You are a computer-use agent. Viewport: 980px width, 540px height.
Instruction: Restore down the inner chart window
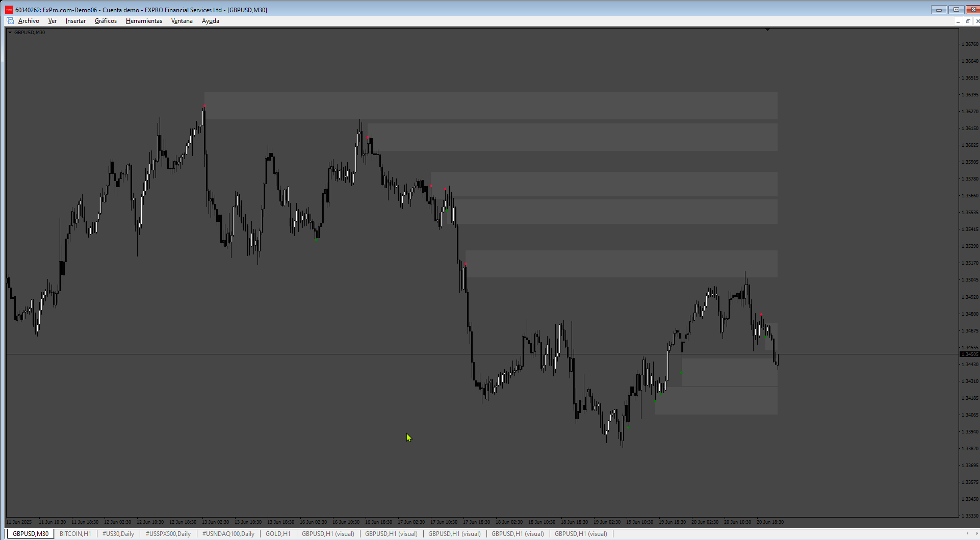point(968,21)
